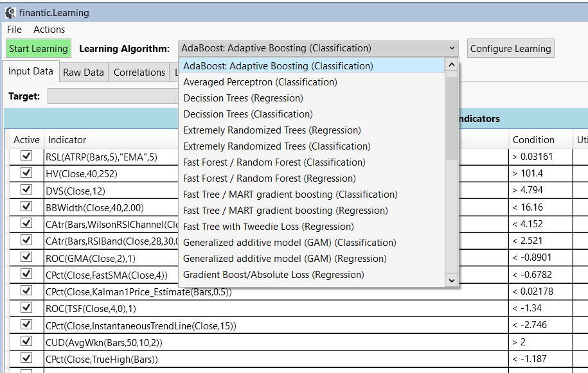Click the Start Learning button
Screen dimensions: 588x373
coord(39,49)
